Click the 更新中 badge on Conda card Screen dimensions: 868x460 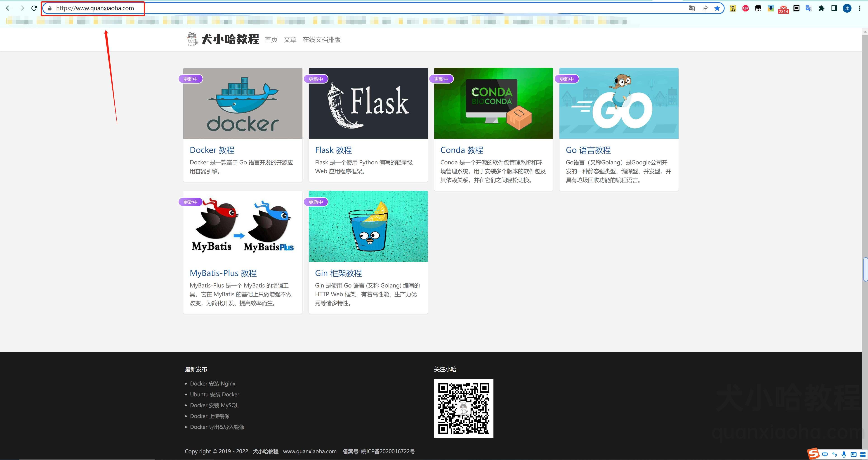coord(441,79)
